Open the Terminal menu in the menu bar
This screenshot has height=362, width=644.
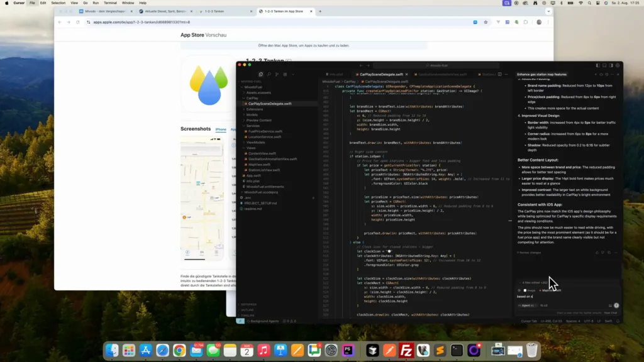(110, 3)
